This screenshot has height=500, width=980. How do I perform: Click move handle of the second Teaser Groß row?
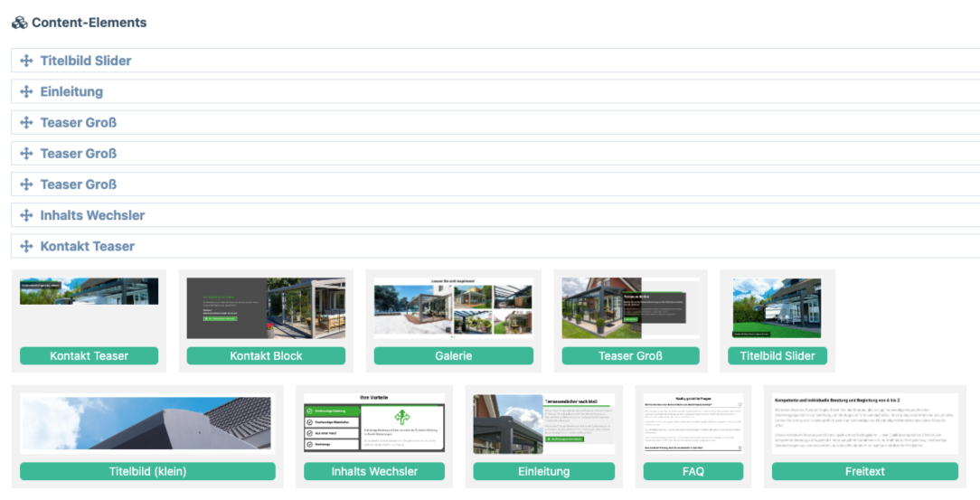[x=26, y=154]
